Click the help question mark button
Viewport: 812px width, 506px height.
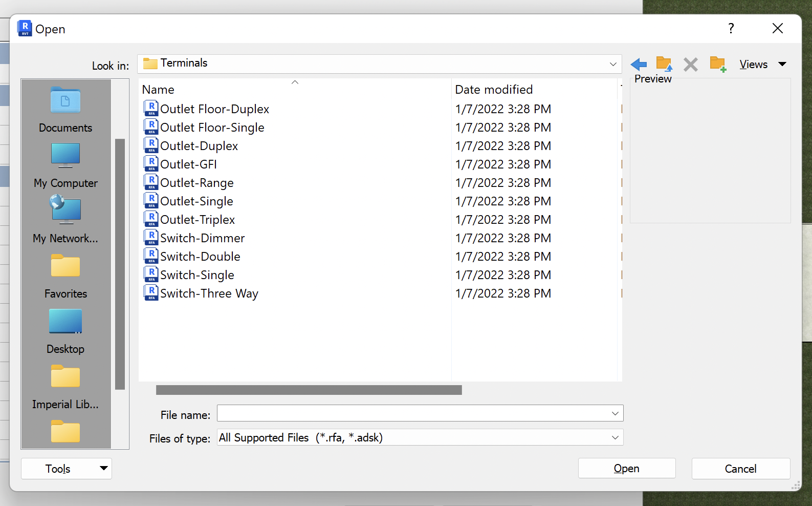pos(731,29)
